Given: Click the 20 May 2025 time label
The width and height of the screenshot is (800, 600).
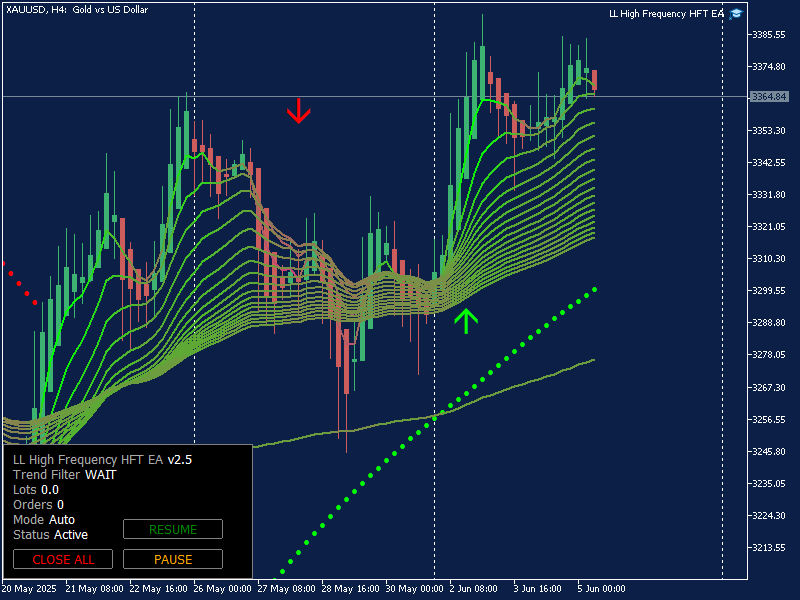Looking at the screenshot, I should tap(29, 589).
